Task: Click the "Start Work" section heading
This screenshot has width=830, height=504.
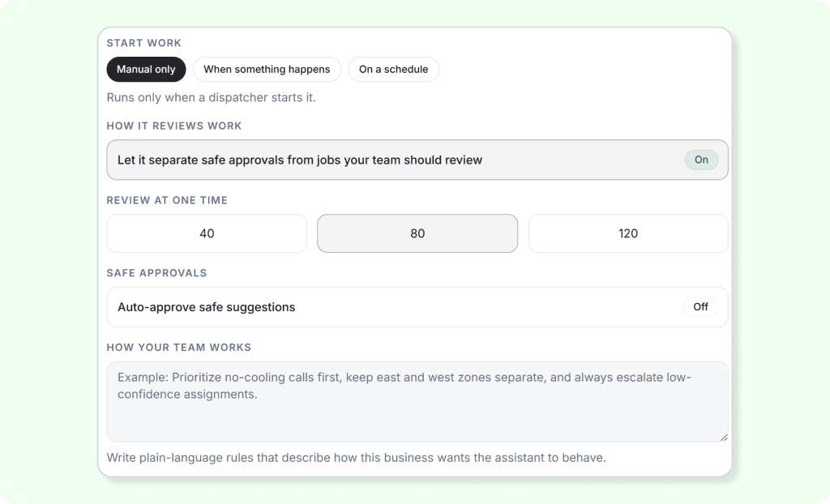Action: point(143,43)
